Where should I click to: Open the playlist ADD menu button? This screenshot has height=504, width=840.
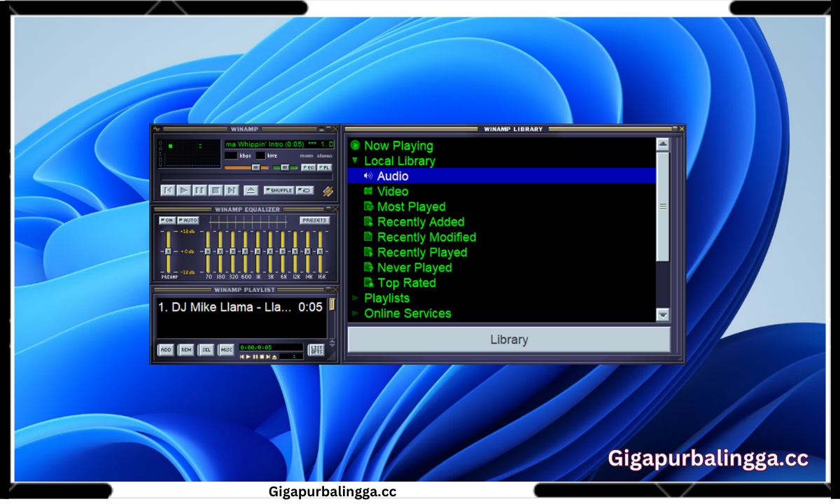[166, 349]
